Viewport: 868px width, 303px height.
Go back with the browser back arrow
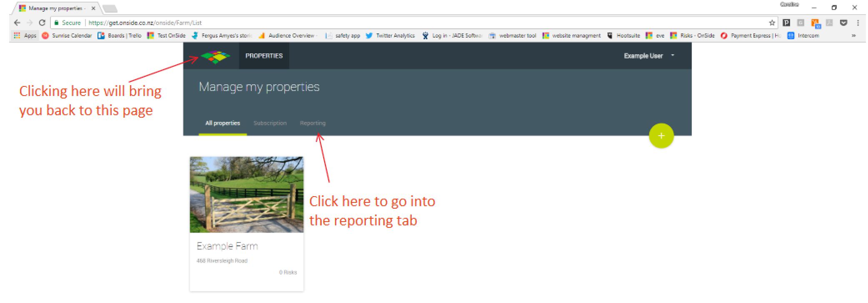coord(17,23)
